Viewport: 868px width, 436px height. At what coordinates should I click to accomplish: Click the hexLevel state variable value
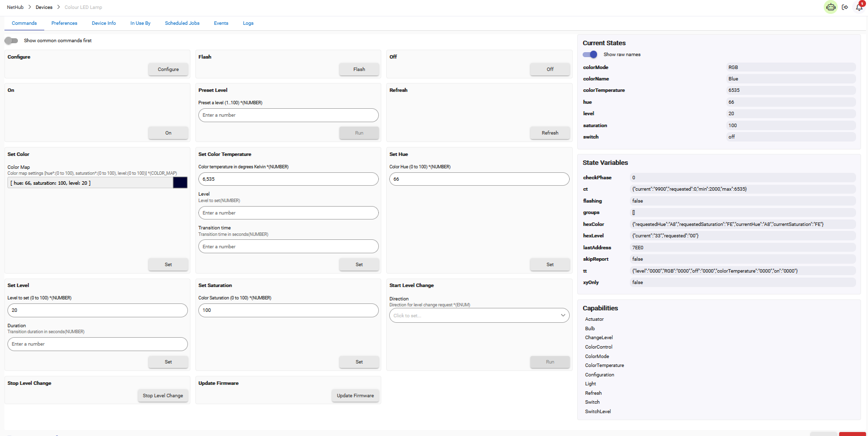point(743,236)
